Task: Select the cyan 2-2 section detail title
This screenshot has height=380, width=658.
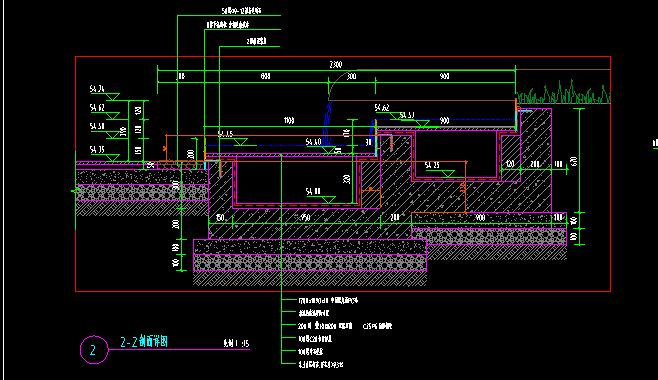Action: (x=144, y=342)
